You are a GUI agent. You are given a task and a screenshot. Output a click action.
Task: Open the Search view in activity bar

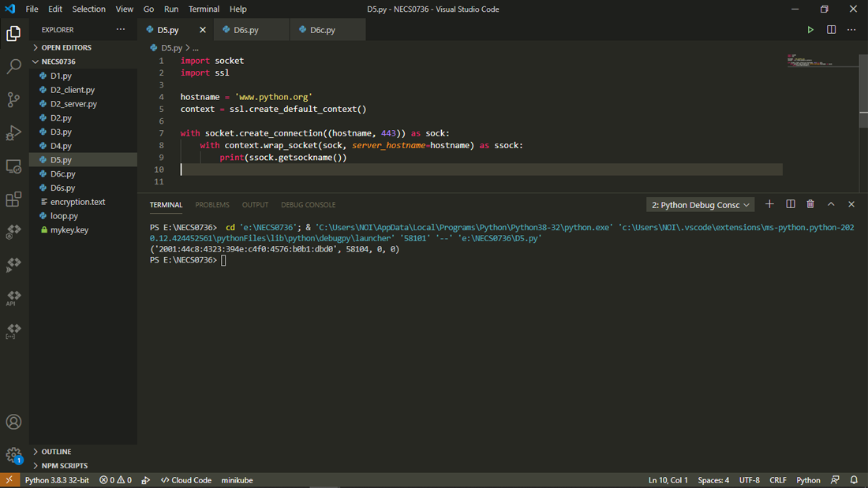pos(13,67)
